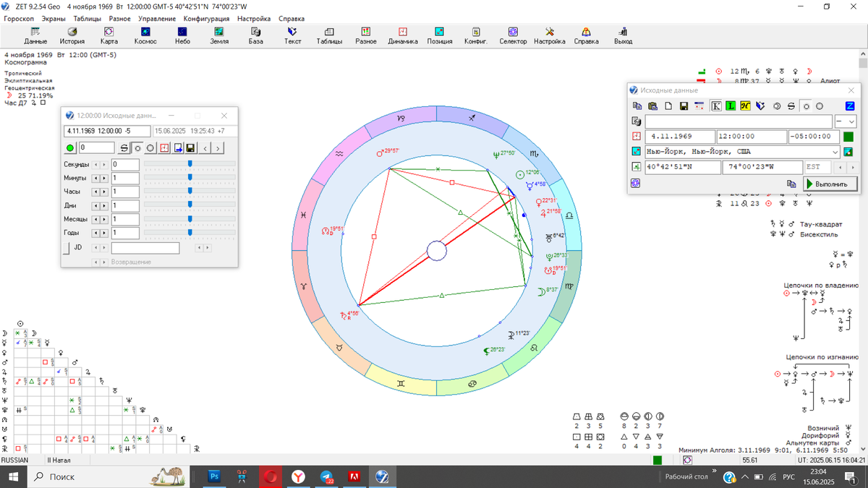Open Photoshop from the taskbar
Viewport: 868px width, 488px height.
click(214, 476)
